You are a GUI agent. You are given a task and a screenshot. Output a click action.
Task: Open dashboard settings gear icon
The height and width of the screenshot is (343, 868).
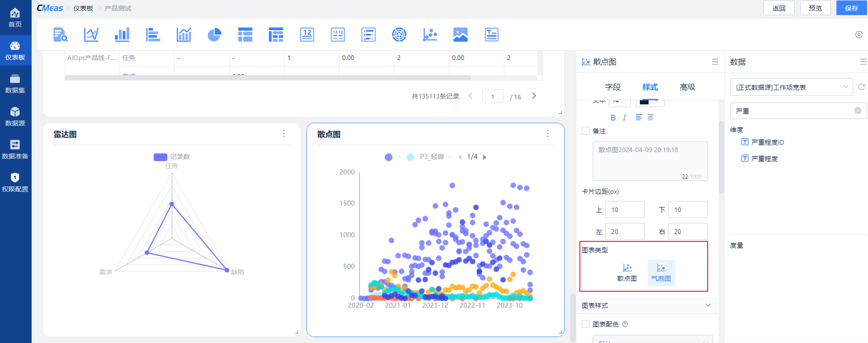click(x=859, y=35)
